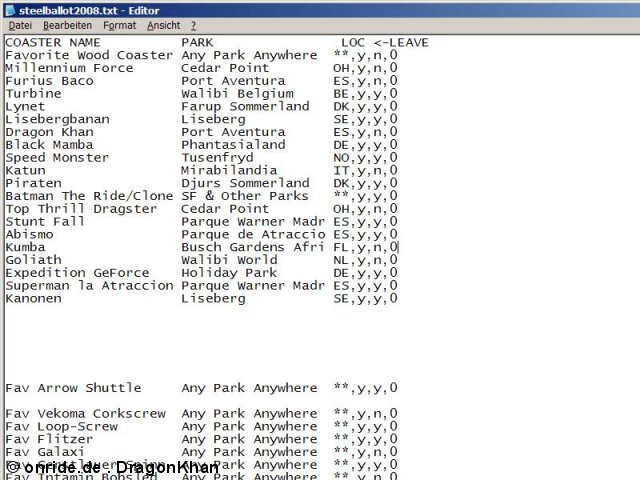Click 'BE,y,y,0' value on Turbine row
Screen dimensions: 640x480
click(x=365, y=93)
